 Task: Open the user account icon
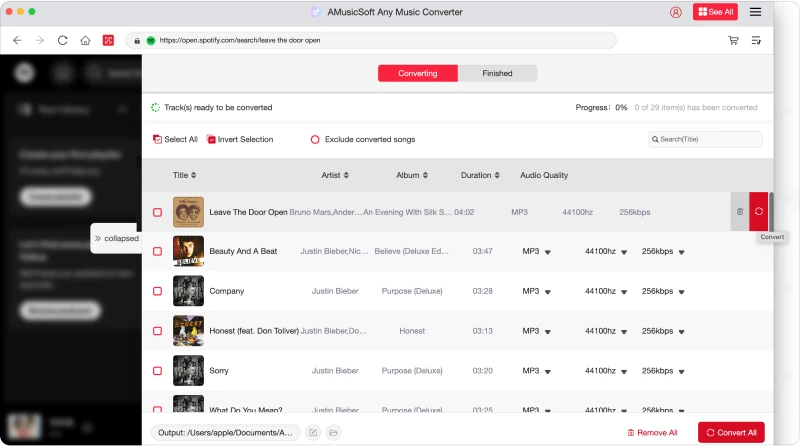point(676,12)
